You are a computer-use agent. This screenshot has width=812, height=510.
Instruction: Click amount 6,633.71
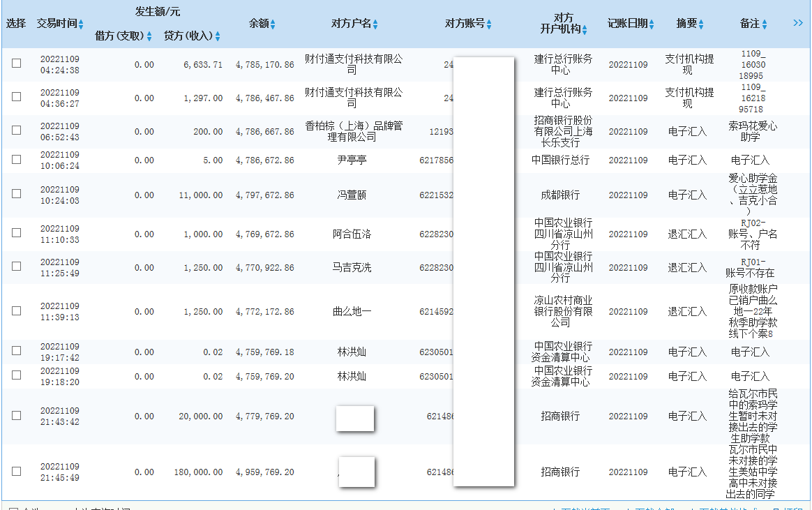(x=203, y=65)
